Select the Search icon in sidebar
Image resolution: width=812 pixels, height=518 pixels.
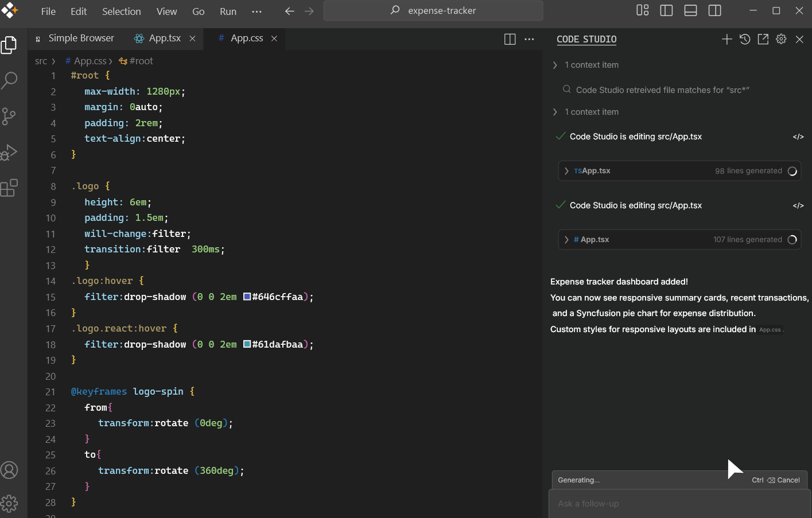(x=9, y=80)
